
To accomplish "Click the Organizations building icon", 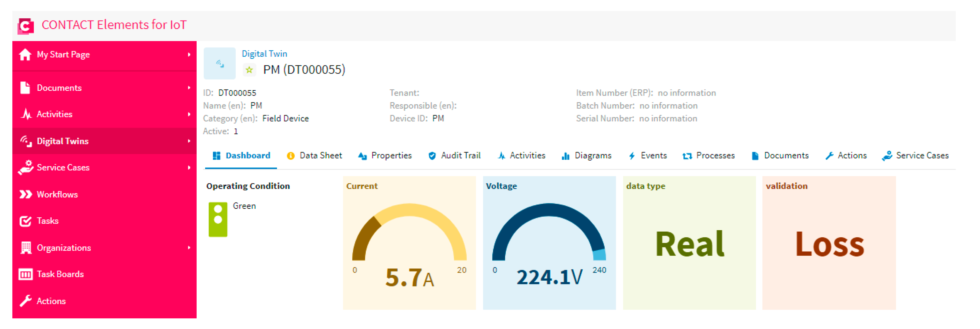I will coord(25,248).
